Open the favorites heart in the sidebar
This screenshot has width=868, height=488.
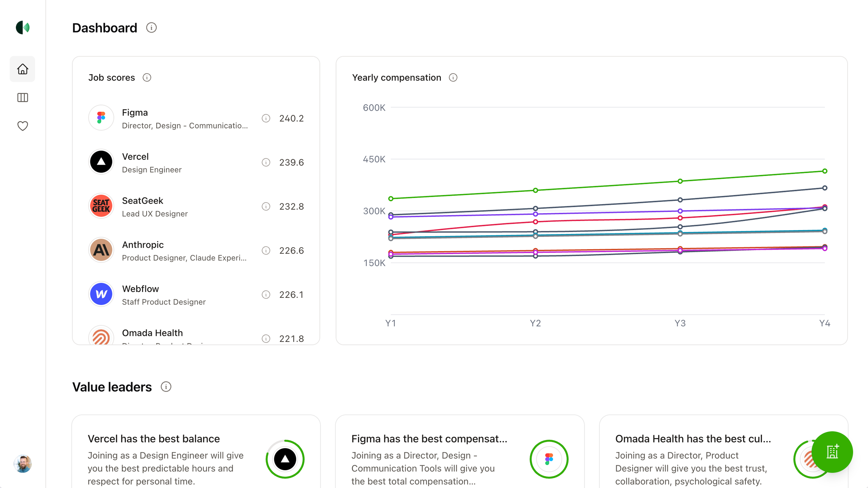pyautogui.click(x=23, y=126)
